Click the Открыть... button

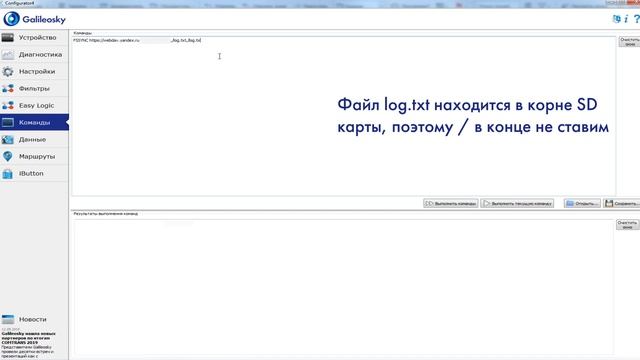(582, 203)
